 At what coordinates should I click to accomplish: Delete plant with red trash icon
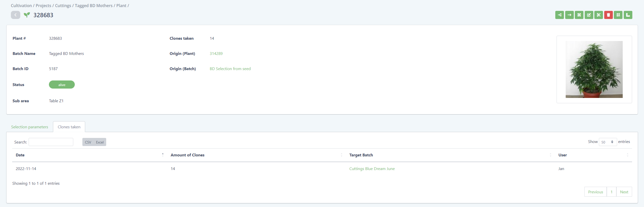tap(608, 15)
